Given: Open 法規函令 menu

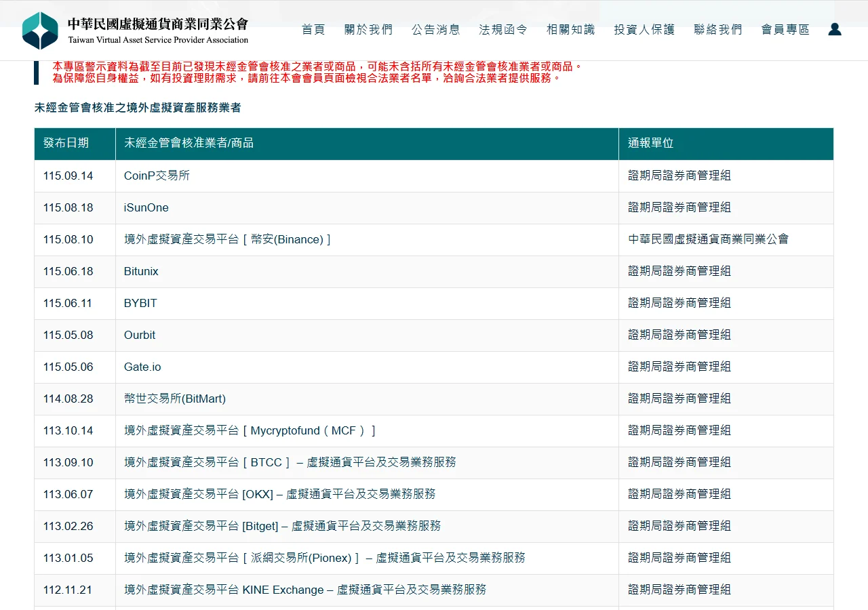Looking at the screenshot, I should click(503, 30).
